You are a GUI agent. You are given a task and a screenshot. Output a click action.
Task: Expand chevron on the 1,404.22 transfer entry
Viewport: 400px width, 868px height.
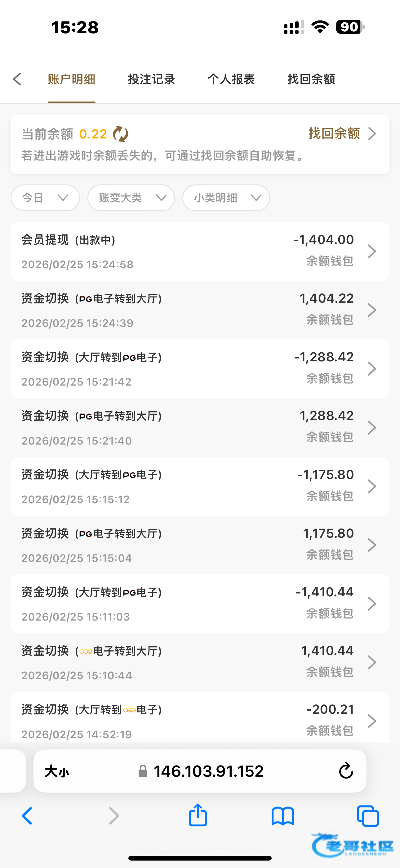coord(372,310)
